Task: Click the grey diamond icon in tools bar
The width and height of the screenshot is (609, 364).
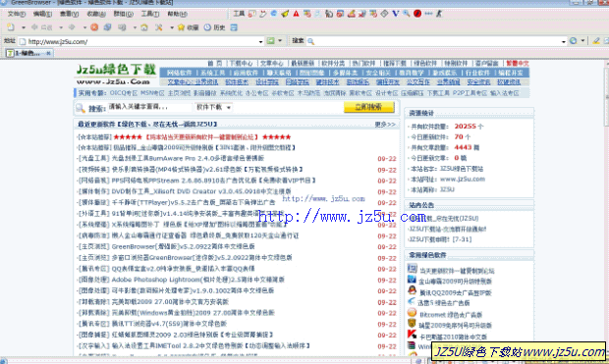Action: 384,14
